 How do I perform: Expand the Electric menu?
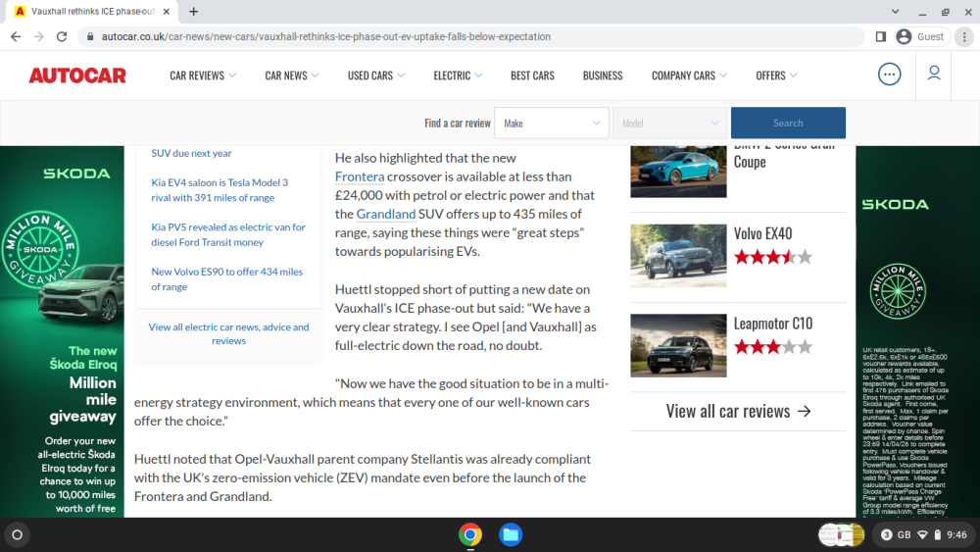pos(458,75)
